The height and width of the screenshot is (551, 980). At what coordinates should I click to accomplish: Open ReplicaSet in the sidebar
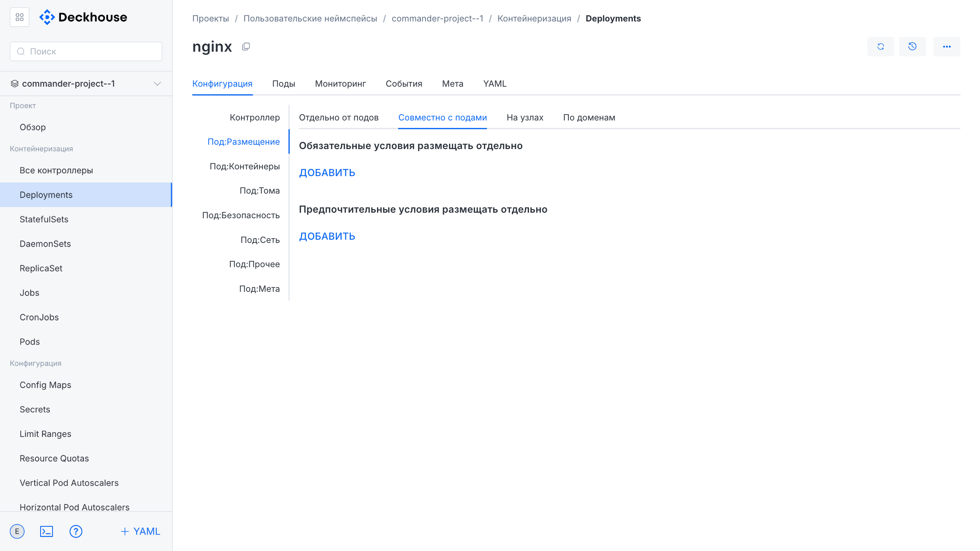tap(86, 268)
